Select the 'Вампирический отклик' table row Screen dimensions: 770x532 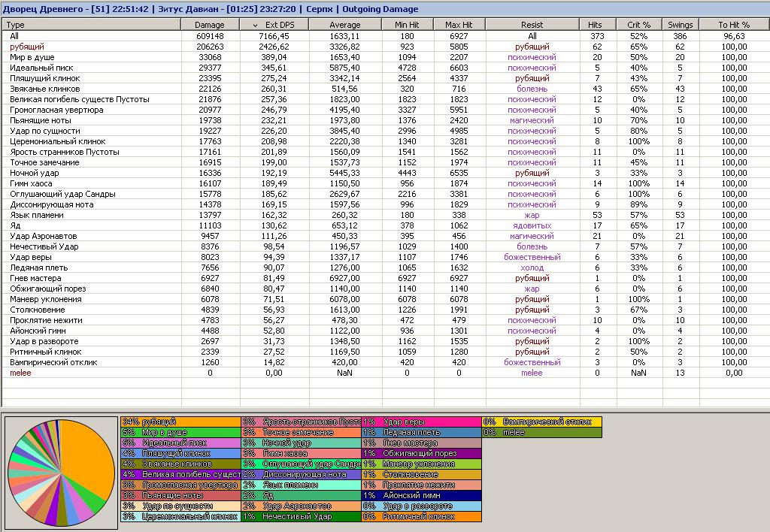coord(385,362)
